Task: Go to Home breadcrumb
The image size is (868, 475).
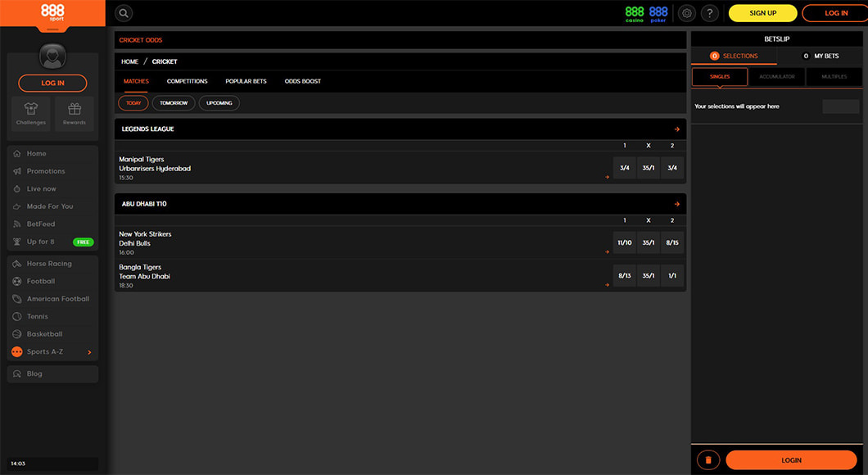Action: pos(130,61)
